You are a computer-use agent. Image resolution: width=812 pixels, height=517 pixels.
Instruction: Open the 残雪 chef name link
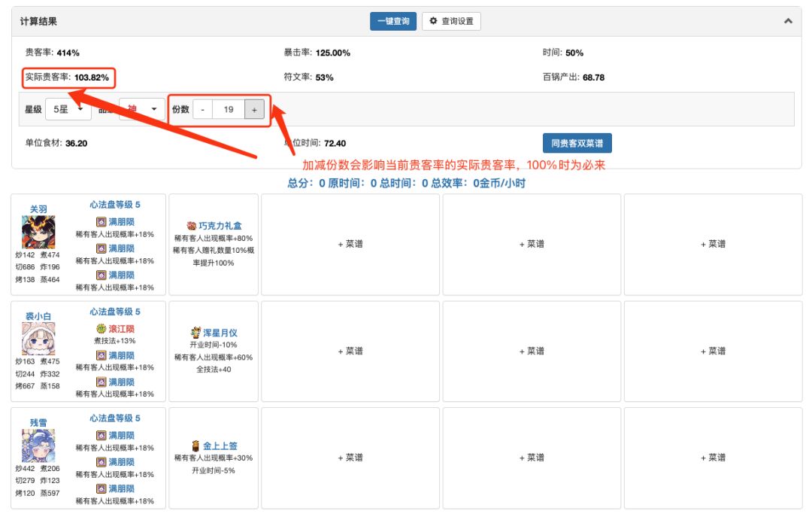pos(38,423)
